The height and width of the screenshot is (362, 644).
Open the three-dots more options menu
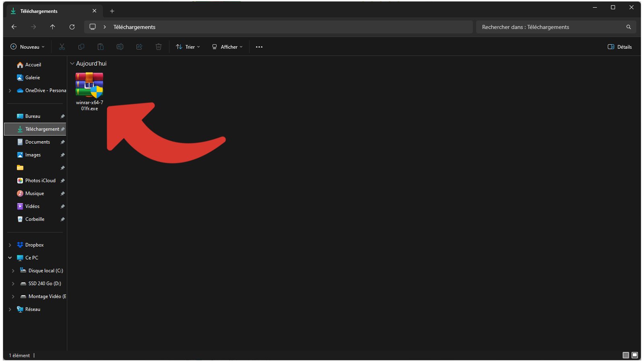259,47
